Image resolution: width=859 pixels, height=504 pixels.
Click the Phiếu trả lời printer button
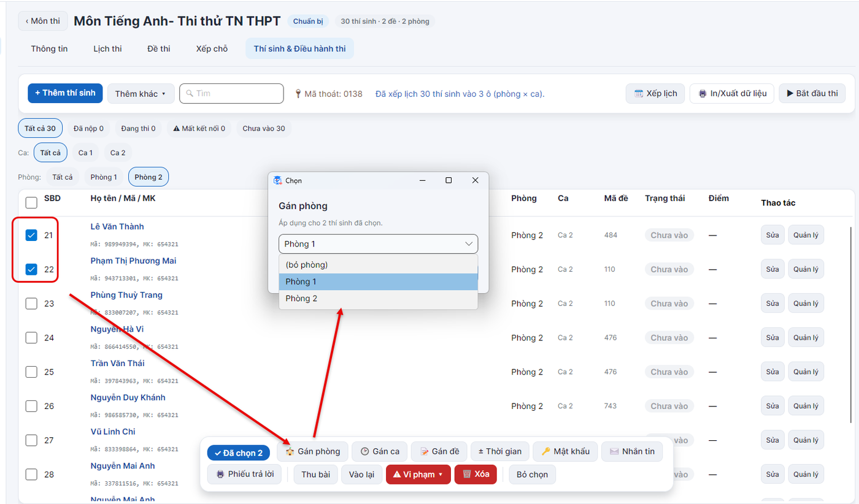(244, 475)
